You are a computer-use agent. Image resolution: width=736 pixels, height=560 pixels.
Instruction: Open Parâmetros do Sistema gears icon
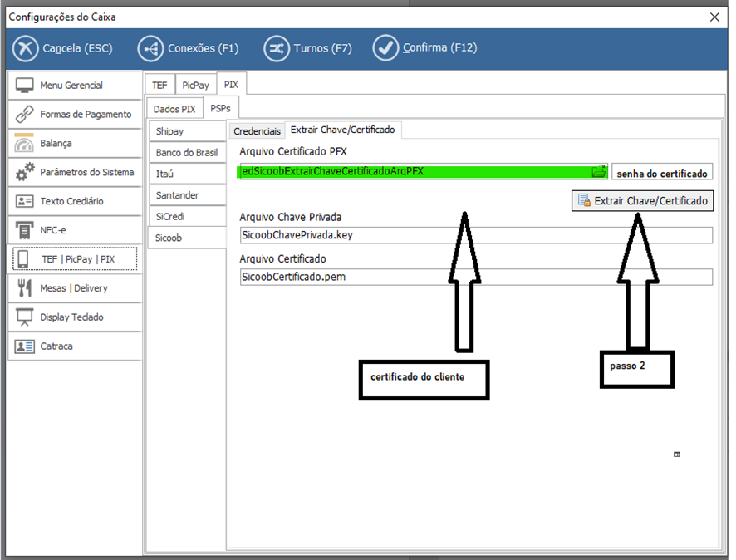click(25, 172)
